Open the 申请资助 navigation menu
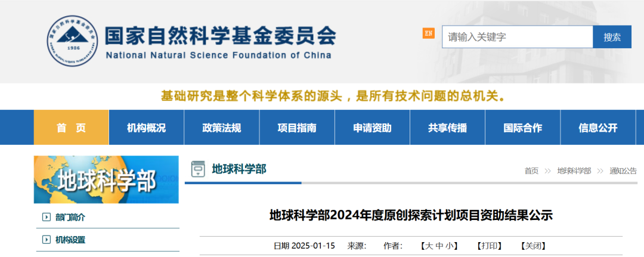644x257 pixels. click(372, 127)
